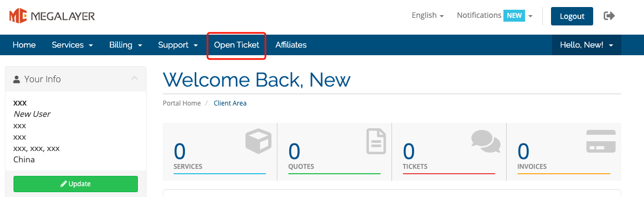644x197 pixels.
Task: Click the sign-out arrow icon beside Logout
Action: point(609,16)
